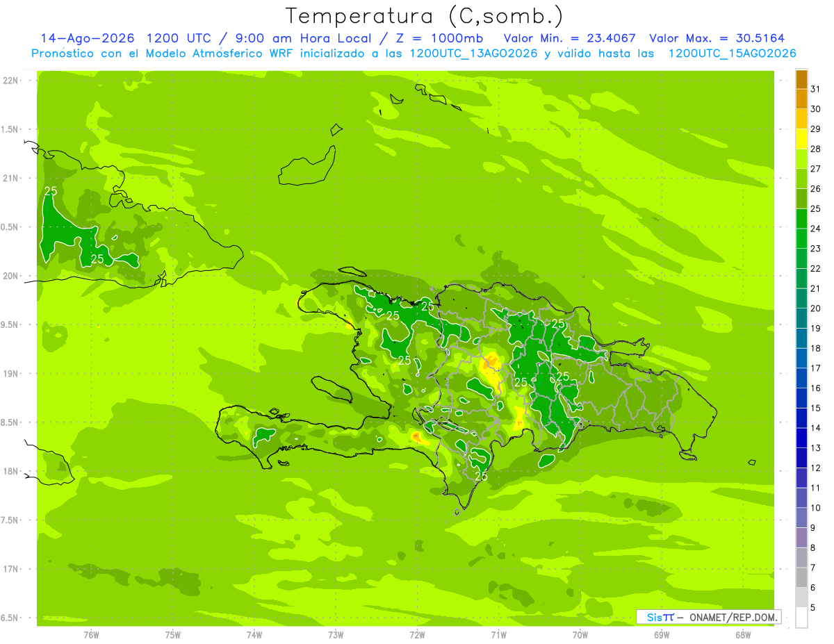Click the "73W" longitude label
834x644 pixels.
click(x=336, y=634)
